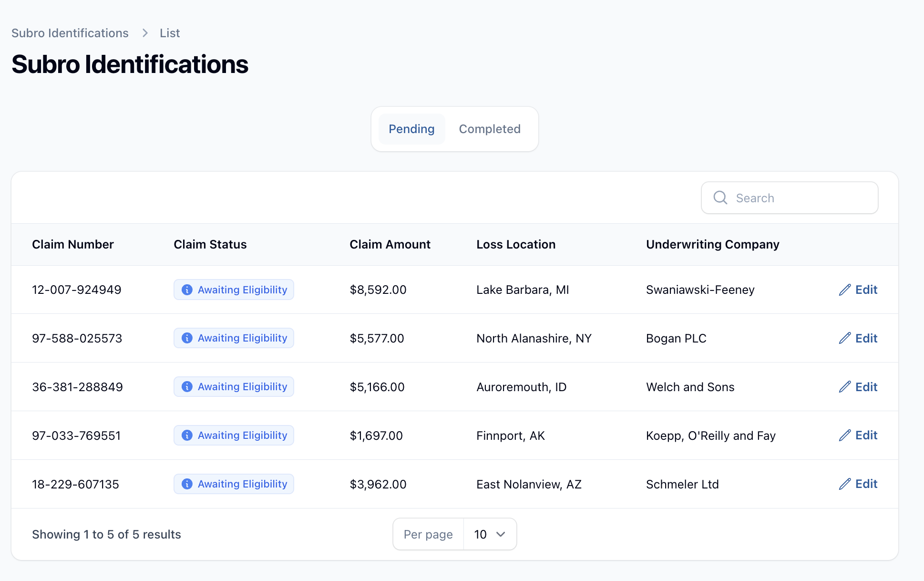
Task: Open Subro Identifications breadcrumb link
Action: [70, 33]
